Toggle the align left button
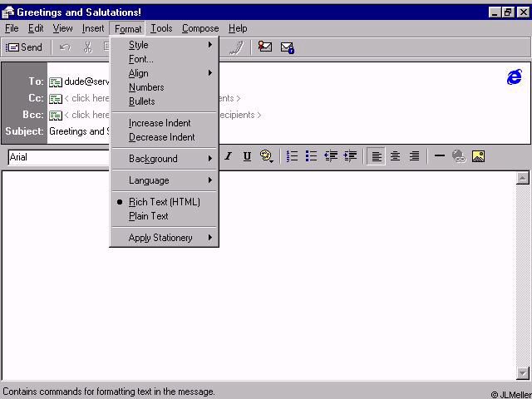Viewport: 532px width, 399px height. click(x=377, y=156)
